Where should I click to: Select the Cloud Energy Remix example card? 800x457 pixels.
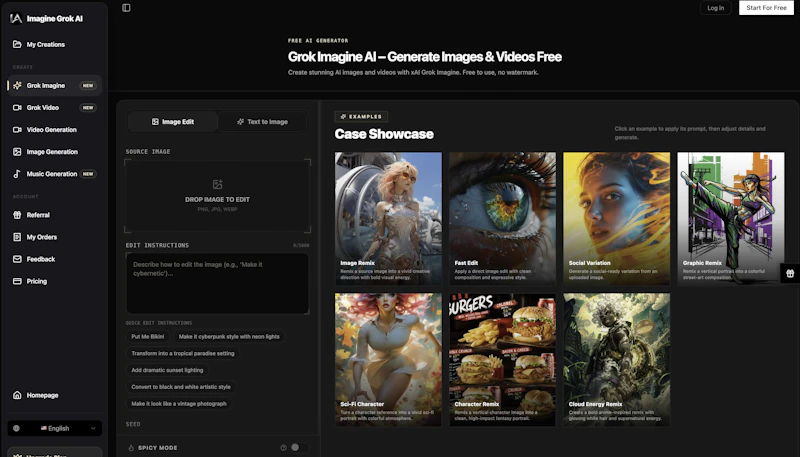(x=616, y=359)
